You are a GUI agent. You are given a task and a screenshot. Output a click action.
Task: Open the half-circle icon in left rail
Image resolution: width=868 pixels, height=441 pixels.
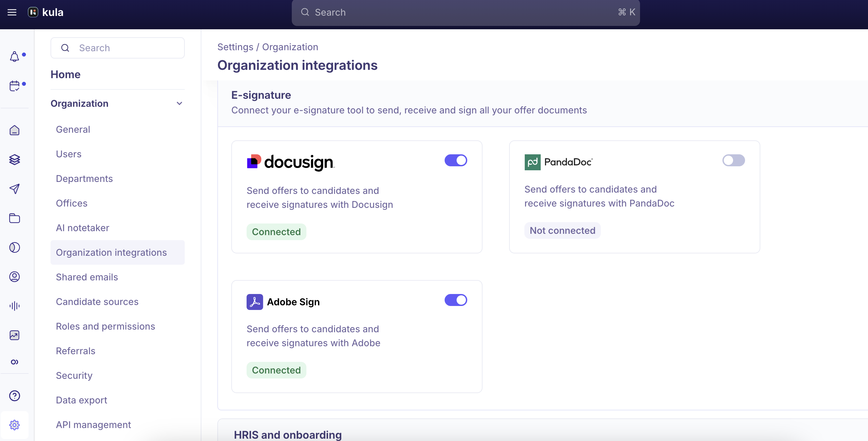(x=15, y=247)
